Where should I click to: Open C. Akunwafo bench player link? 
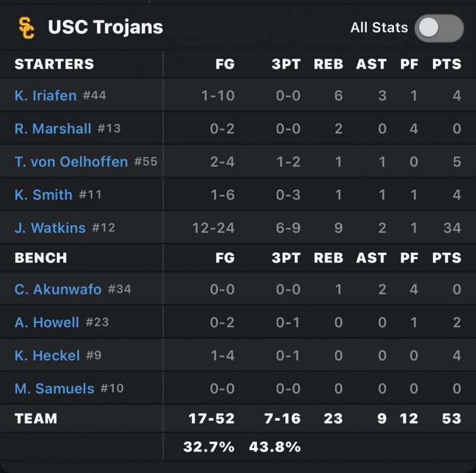click(x=58, y=289)
